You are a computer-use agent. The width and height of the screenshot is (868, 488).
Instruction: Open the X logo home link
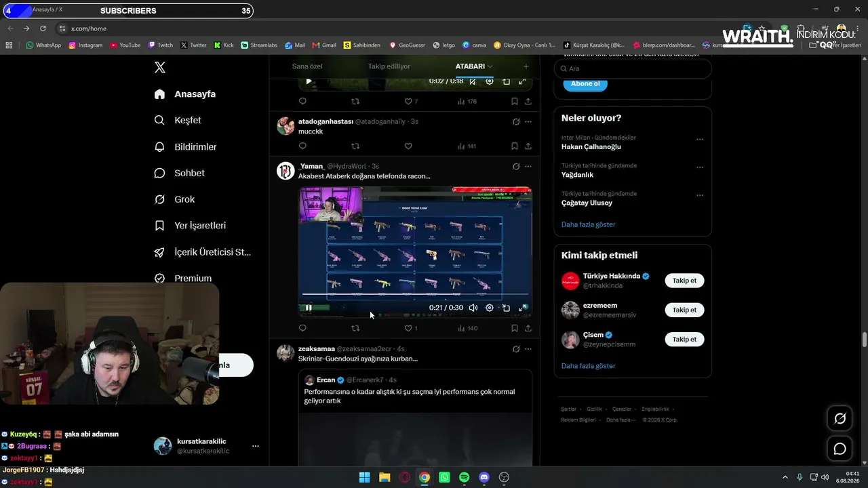(x=160, y=67)
